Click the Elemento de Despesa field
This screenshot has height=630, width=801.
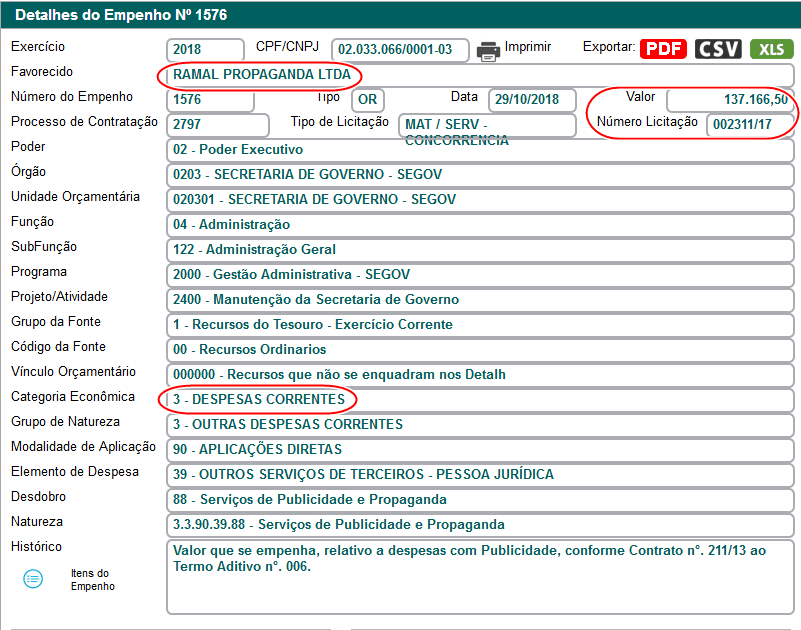tap(480, 475)
